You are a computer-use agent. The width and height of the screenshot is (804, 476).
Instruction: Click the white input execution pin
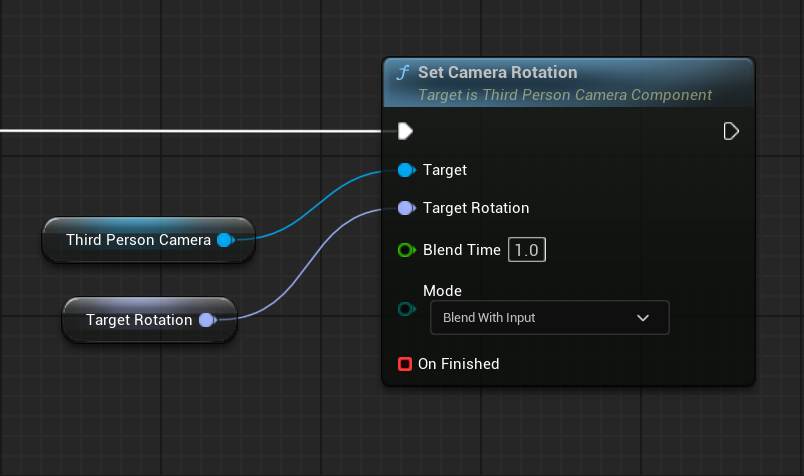tap(405, 131)
